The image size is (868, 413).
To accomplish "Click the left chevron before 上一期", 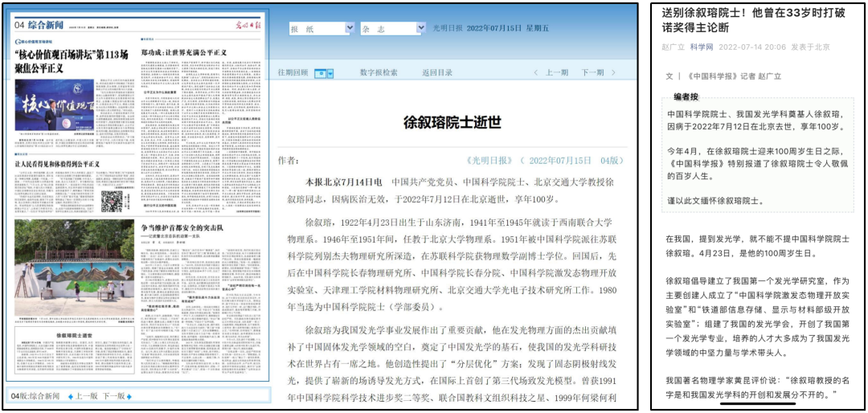I will [536, 72].
